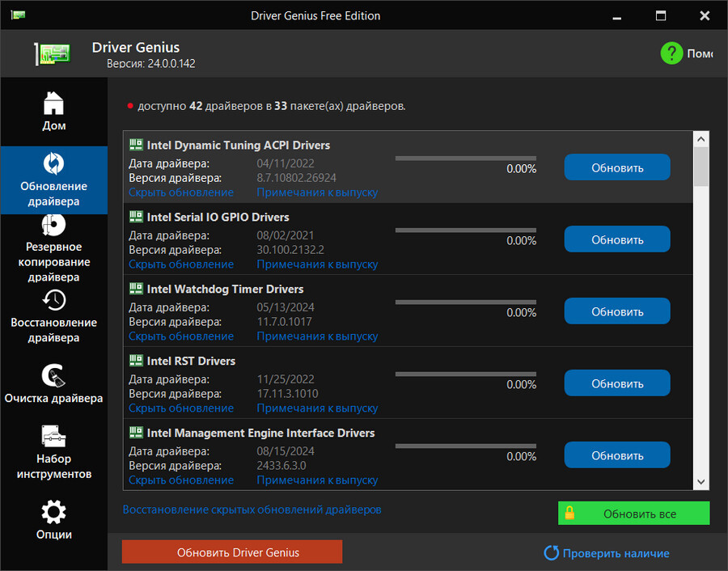This screenshot has height=571, width=728.
Task: Click driver version 2433.6.3.0
Action: 281,466
